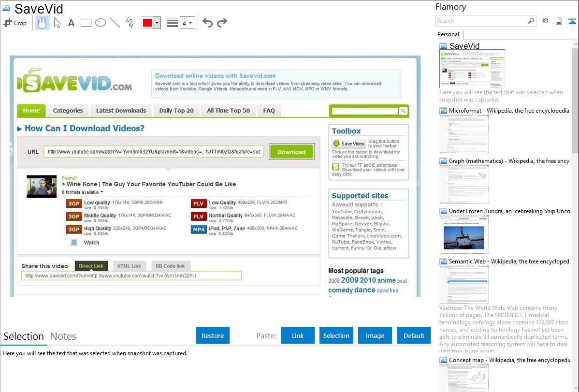Download MP4 iPod, PSP, Zune format

point(198,230)
